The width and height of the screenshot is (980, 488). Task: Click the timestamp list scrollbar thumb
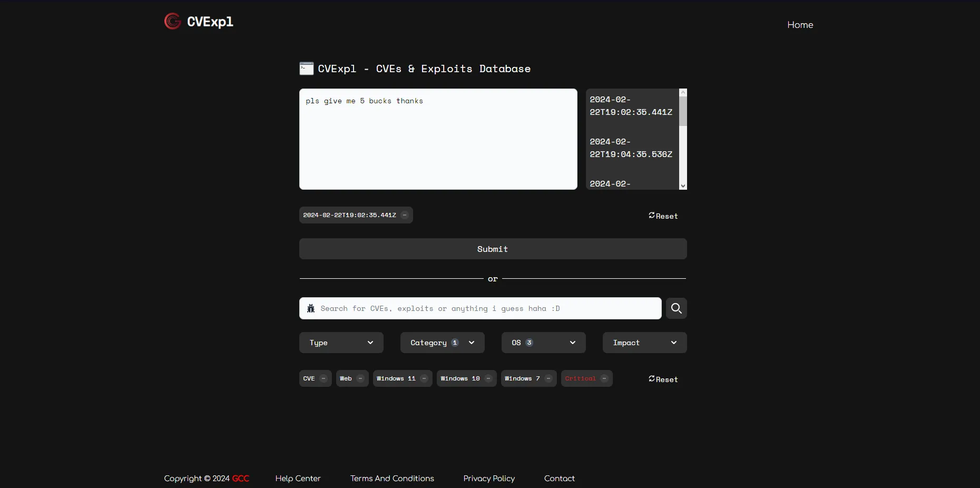point(683,111)
